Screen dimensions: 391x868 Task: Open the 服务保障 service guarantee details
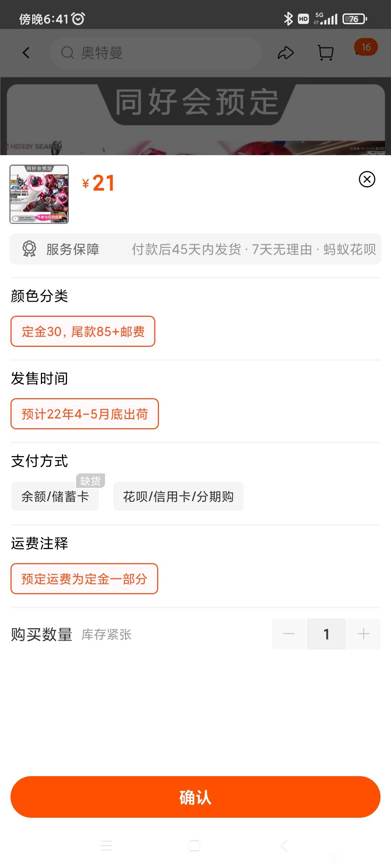tap(195, 249)
